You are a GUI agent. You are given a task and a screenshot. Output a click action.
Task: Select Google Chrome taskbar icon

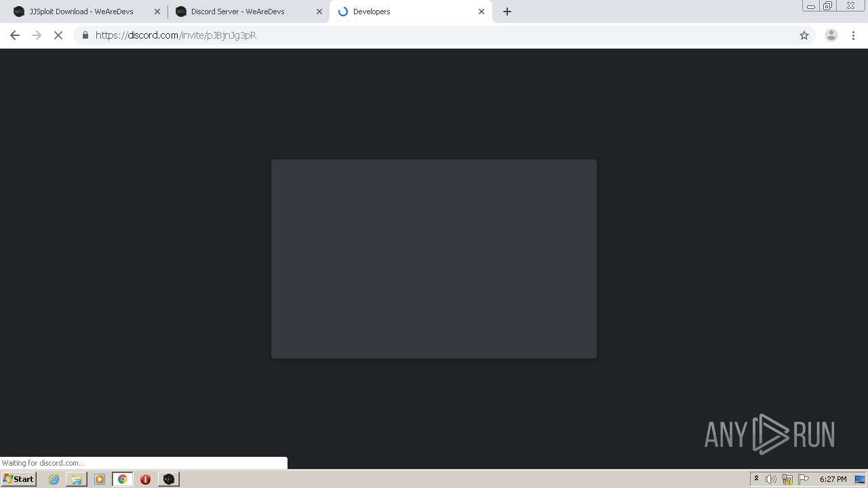point(123,479)
